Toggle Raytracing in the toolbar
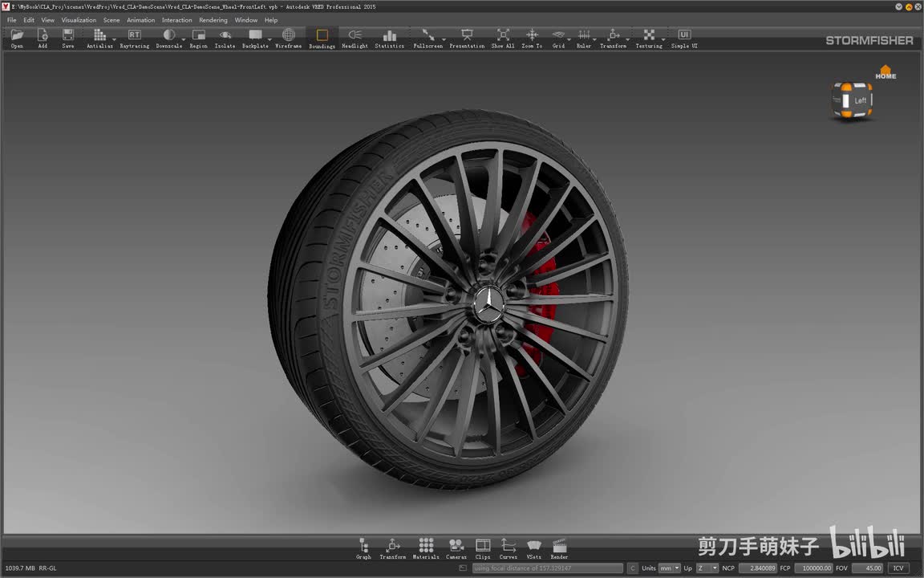The height and width of the screenshot is (578, 924). coord(134,36)
